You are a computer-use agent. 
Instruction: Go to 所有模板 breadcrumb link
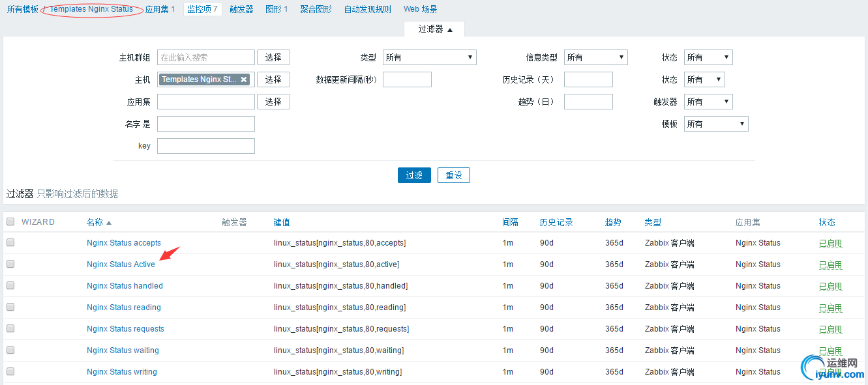(x=22, y=9)
